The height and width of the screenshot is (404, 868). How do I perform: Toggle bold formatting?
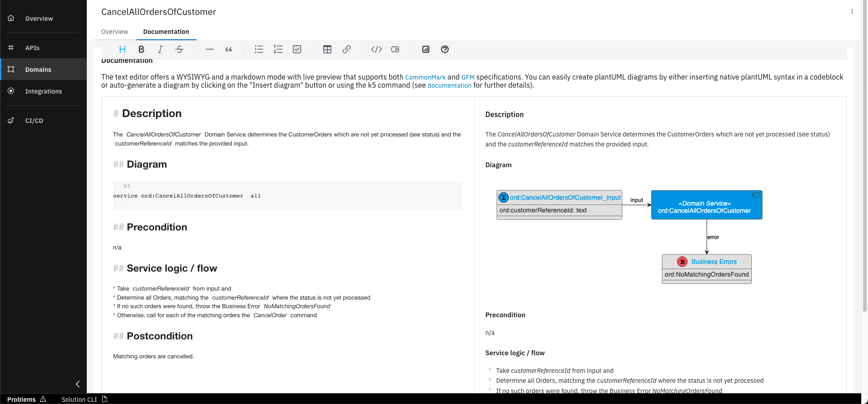(141, 49)
